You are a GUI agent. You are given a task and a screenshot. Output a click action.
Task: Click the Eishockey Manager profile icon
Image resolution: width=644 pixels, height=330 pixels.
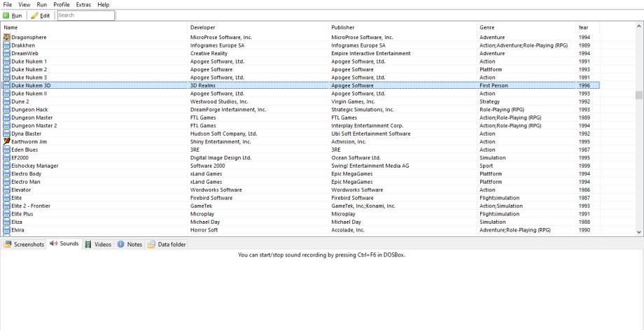pos(6,166)
